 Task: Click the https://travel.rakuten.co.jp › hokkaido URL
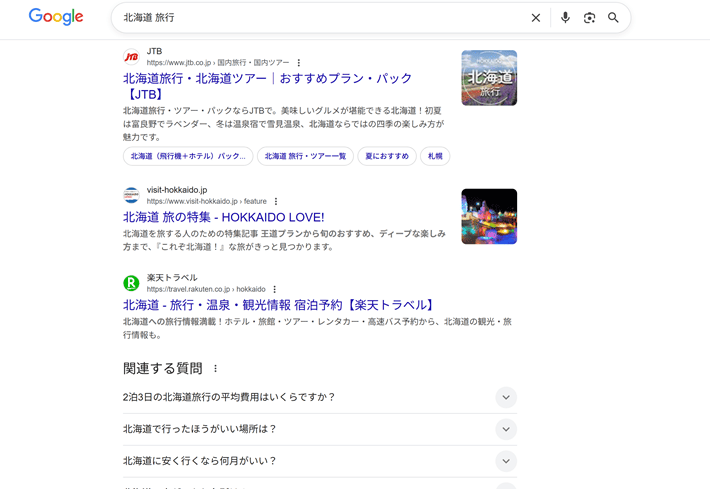click(206, 289)
